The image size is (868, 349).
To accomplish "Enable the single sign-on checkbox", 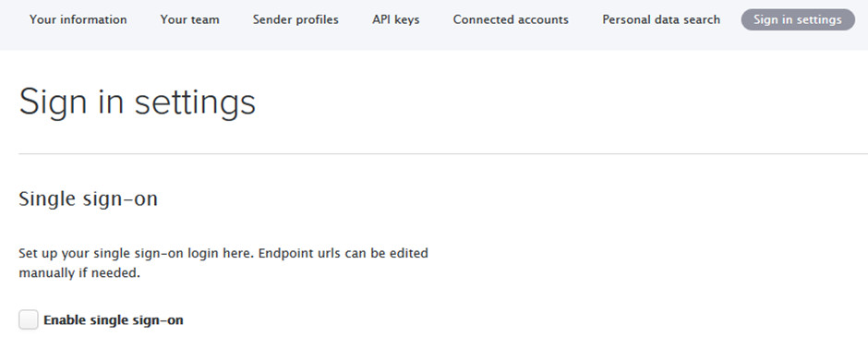I will [x=29, y=319].
